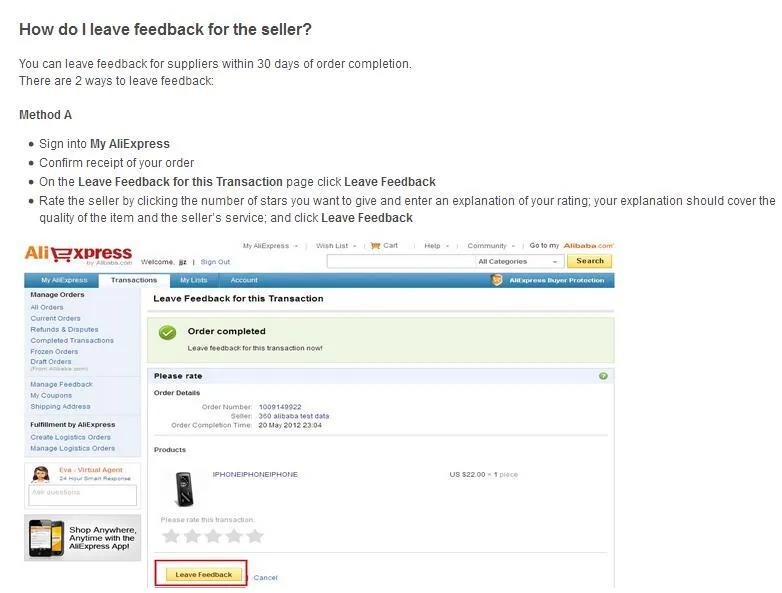Image resolution: width=782 pixels, height=593 pixels.
Task: Click the Search button
Action: pos(589,261)
